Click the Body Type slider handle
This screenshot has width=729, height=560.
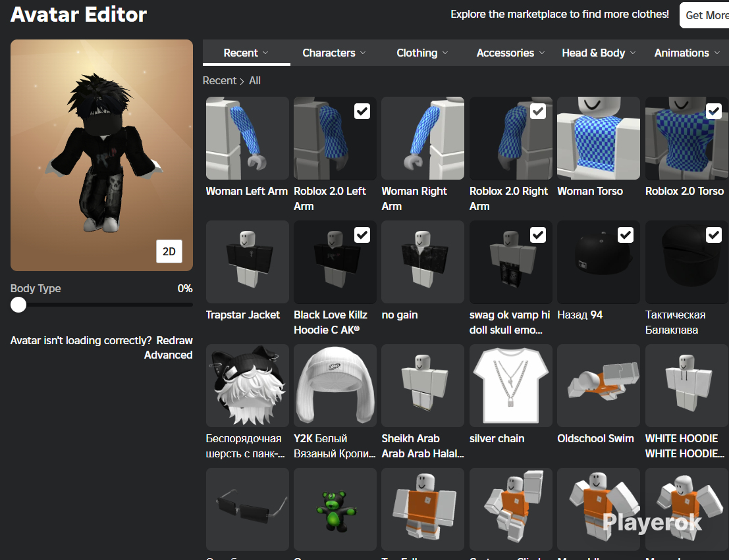[18, 305]
